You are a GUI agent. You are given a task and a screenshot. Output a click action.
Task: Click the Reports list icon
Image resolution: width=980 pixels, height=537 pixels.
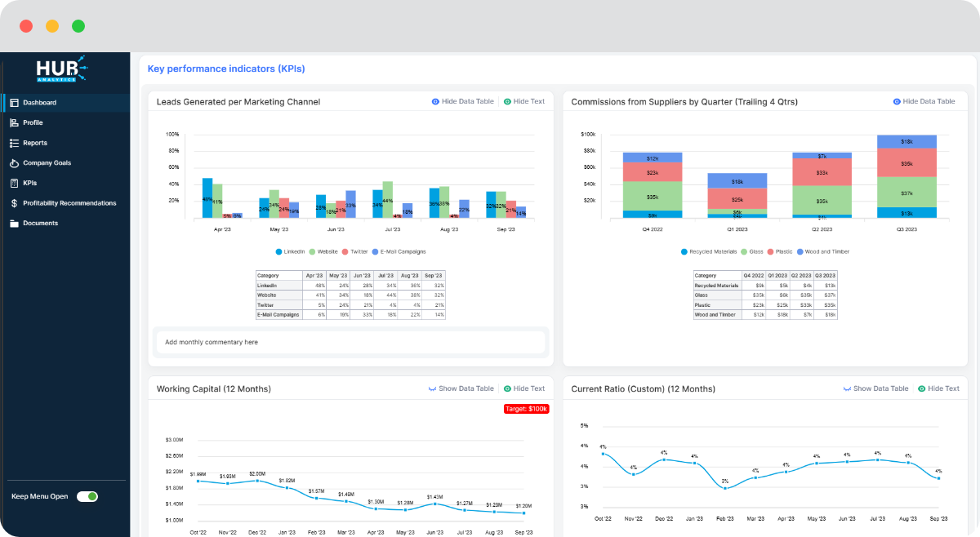[x=15, y=143]
